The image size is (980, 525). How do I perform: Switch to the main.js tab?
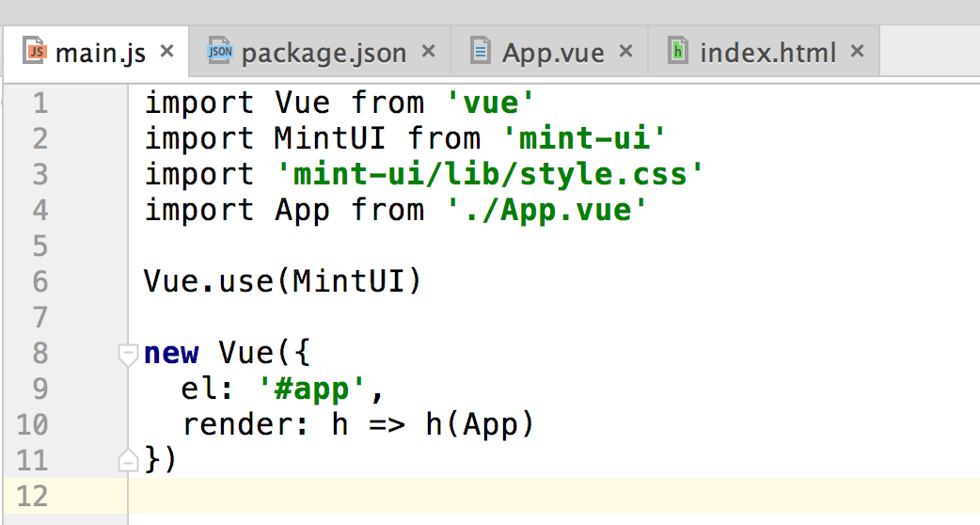pyautogui.click(x=96, y=53)
